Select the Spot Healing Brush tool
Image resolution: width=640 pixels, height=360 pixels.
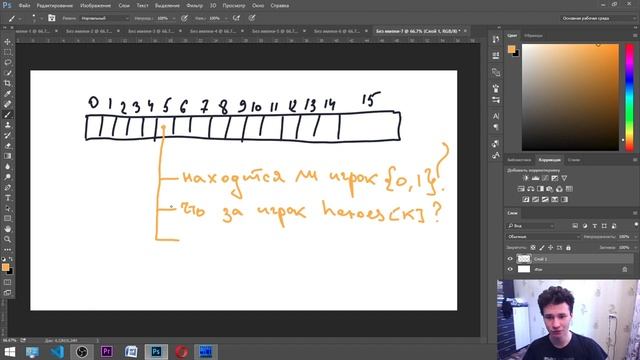pyautogui.click(x=7, y=104)
